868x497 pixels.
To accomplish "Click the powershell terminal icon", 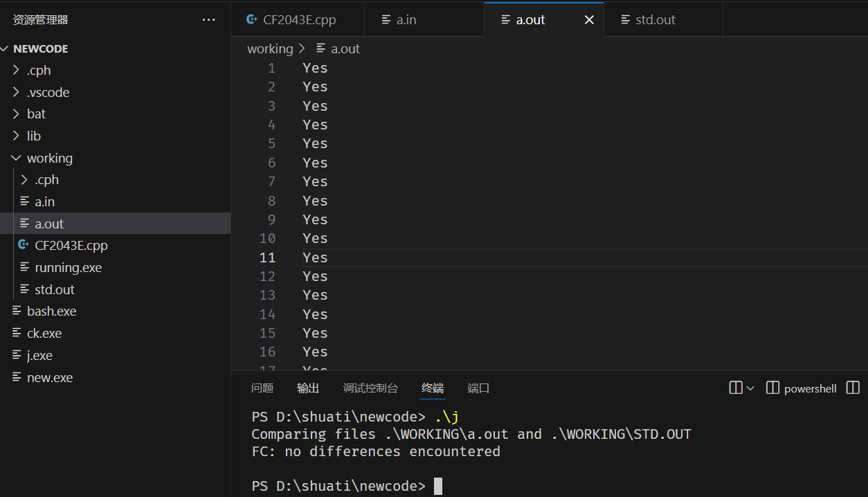I will point(773,388).
